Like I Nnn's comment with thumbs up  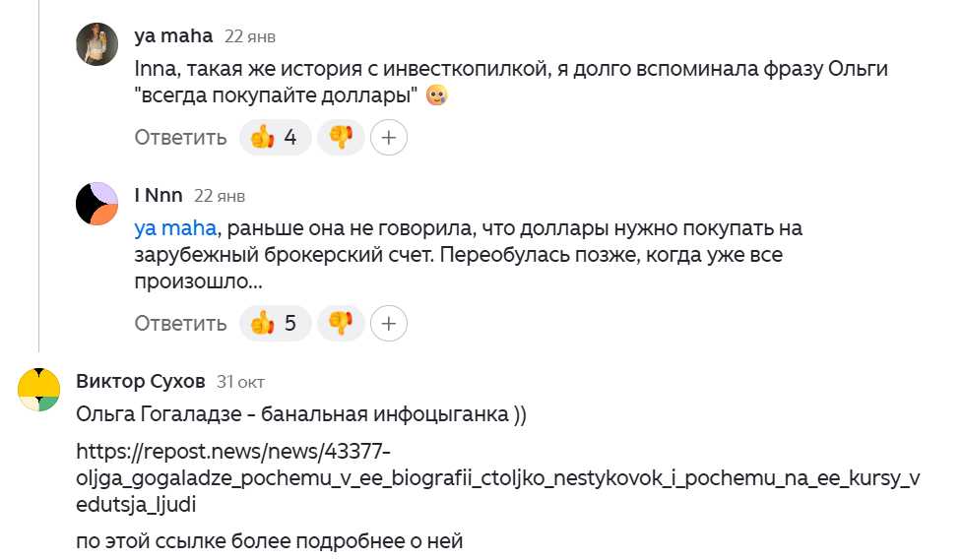click(275, 322)
